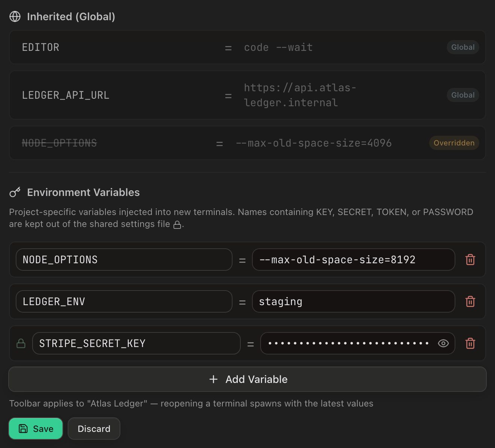Screen dimensions: 495x448
Task: Edit the --max-old-space-size=8192 value field
Action: click(x=353, y=260)
